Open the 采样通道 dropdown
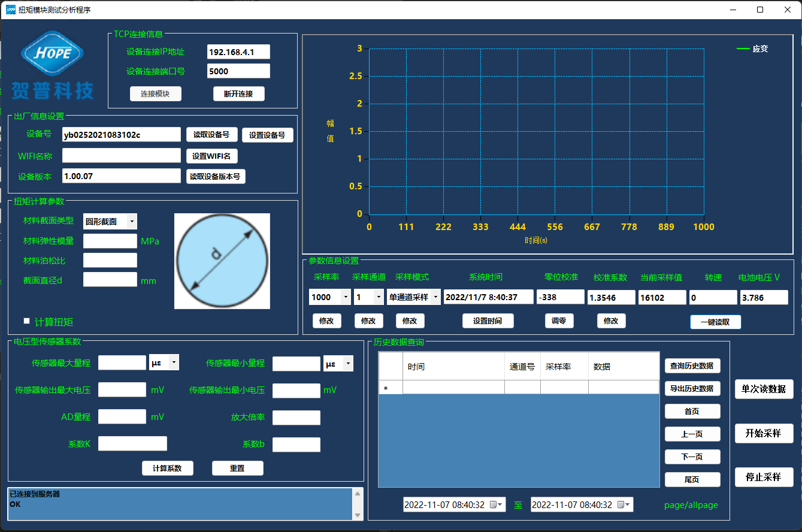The height and width of the screenshot is (532, 802). [379, 297]
